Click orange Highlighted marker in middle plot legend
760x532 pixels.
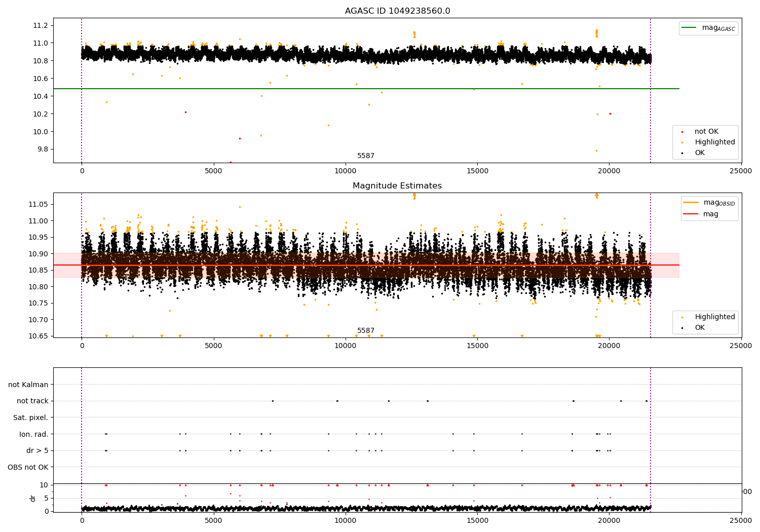[x=682, y=317]
